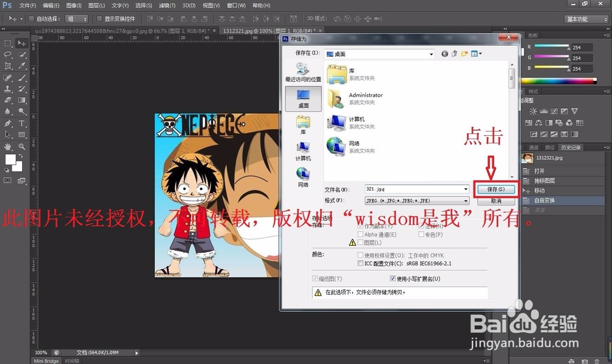
Task: Add Color Balance adjustment
Action: click(539, 122)
